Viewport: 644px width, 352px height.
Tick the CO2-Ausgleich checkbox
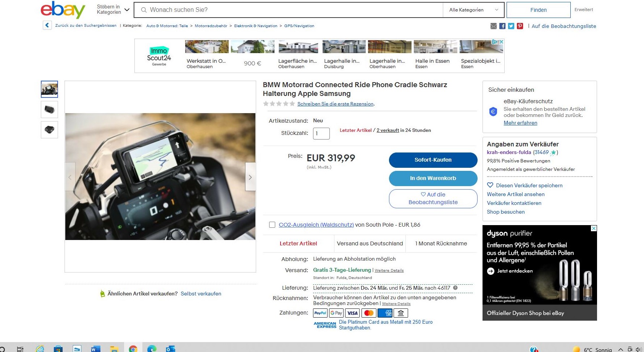[272, 225]
